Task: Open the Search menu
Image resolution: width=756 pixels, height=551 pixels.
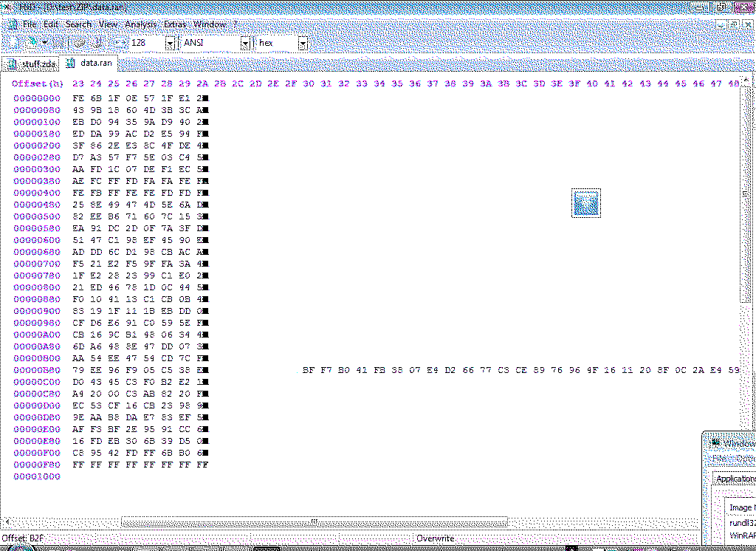Action: (x=78, y=24)
